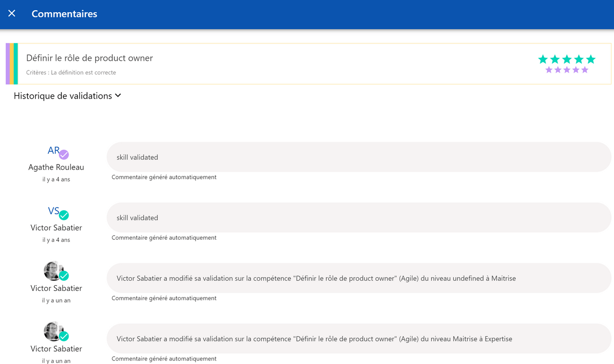The height and width of the screenshot is (364, 614).
Task: Click the teal check badge next to VS
Action: coord(64,215)
